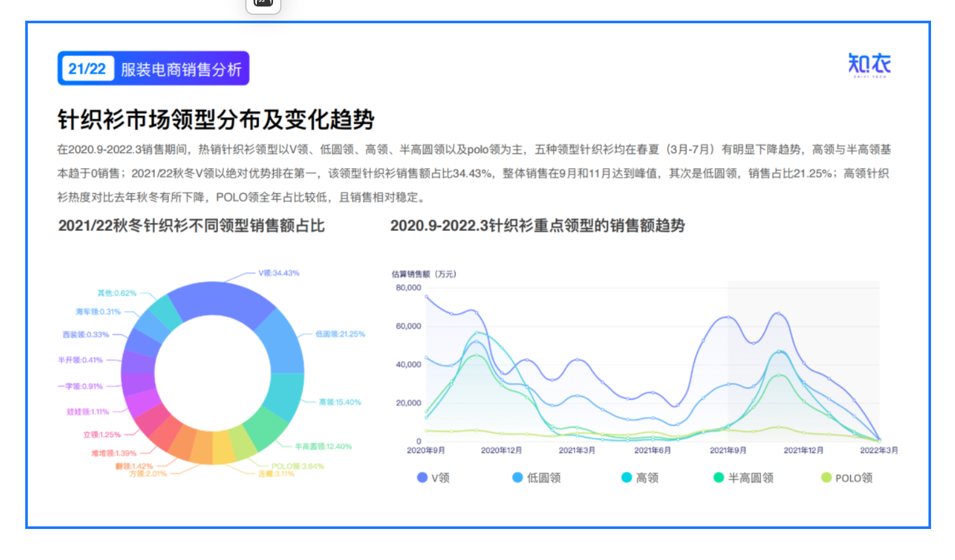Viewport: 955px width, 560px height.
Task: Click the 半高圆领 legend label text
Action: point(751,478)
